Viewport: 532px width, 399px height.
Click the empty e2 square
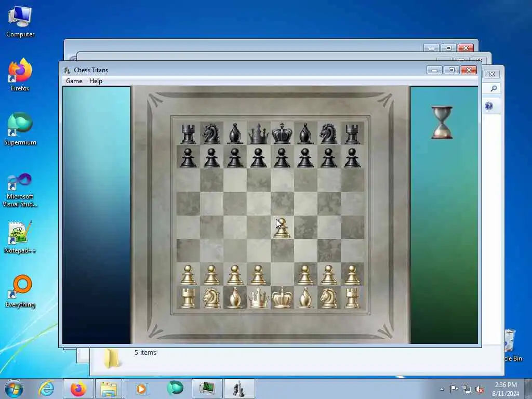(x=282, y=274)
